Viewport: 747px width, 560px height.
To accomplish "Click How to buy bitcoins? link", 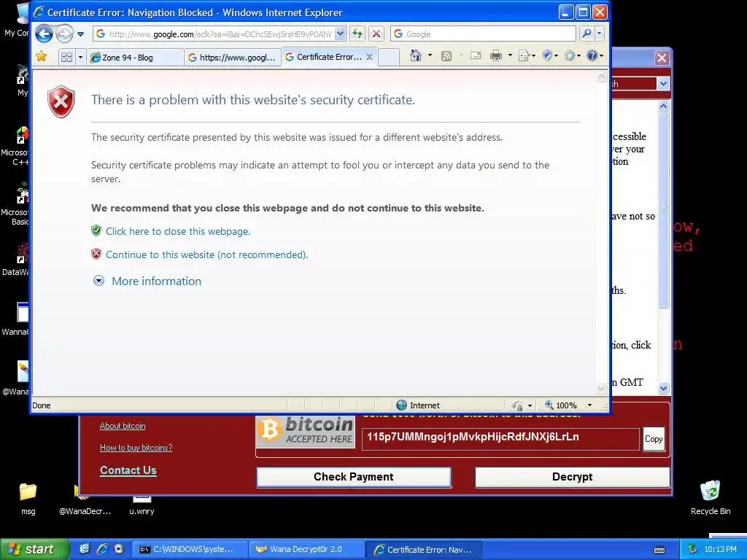I will 136,448.
